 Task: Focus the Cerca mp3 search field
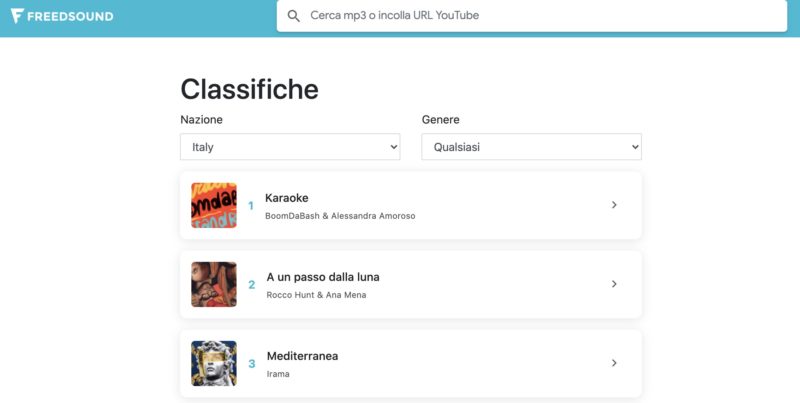click(x=532, y=16)
